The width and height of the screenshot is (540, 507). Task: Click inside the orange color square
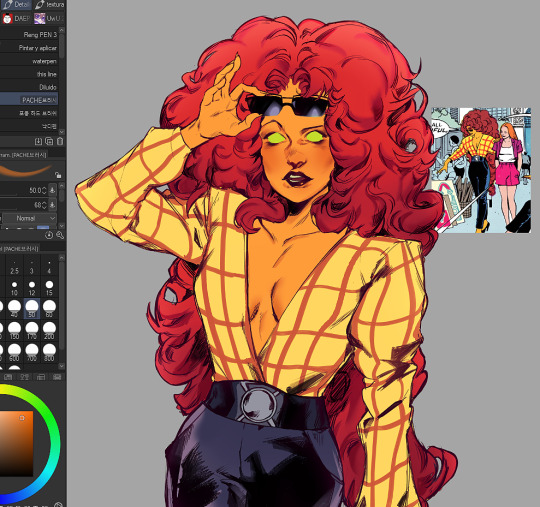tap(17, 443)
